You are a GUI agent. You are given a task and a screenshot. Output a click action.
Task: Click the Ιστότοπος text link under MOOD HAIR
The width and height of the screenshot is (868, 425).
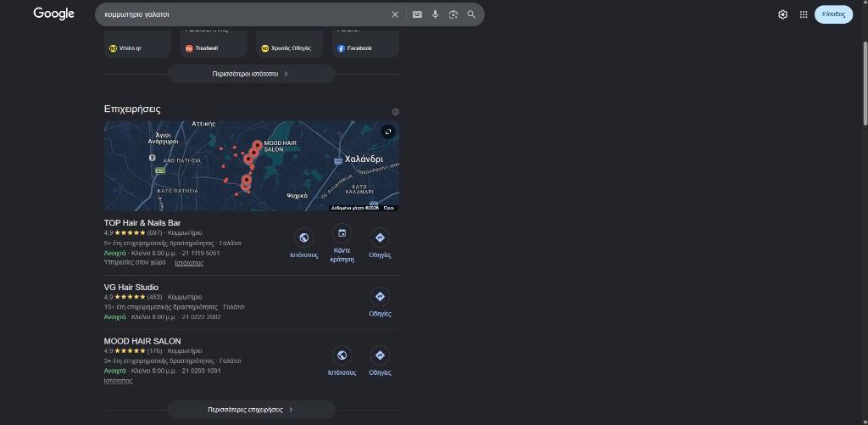118,381
